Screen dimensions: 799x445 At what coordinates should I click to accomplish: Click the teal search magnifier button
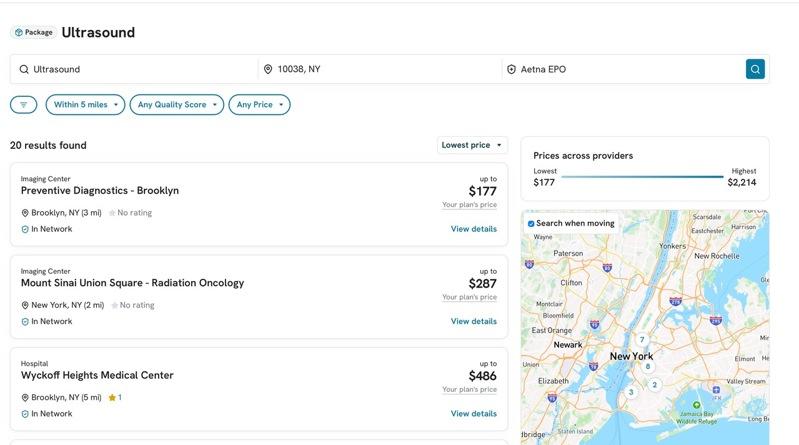(x=755, y=69)
